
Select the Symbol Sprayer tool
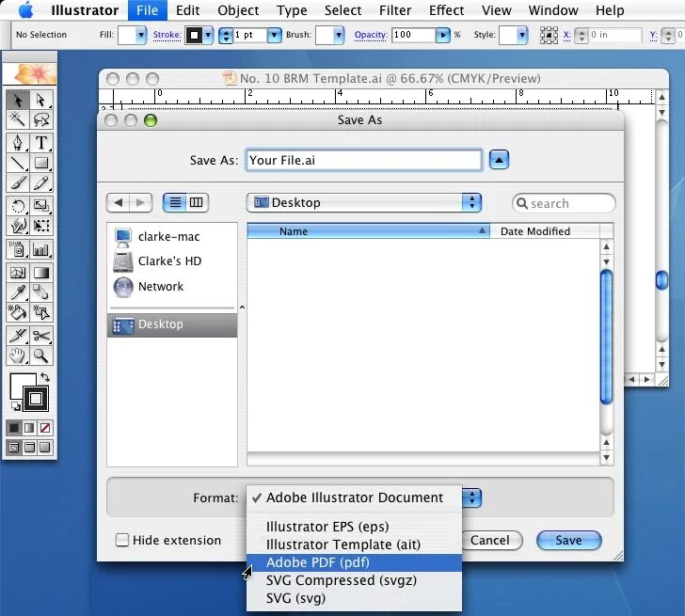point(18,249)
